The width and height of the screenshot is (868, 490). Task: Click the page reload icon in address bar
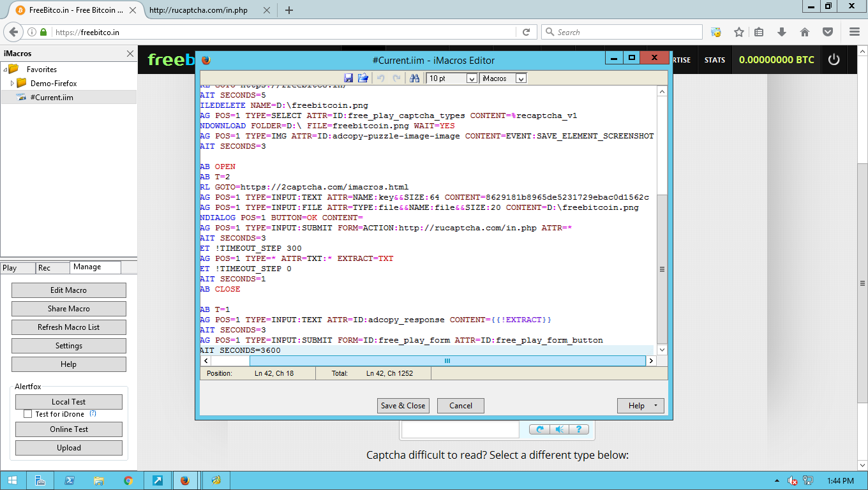point(526,32)
